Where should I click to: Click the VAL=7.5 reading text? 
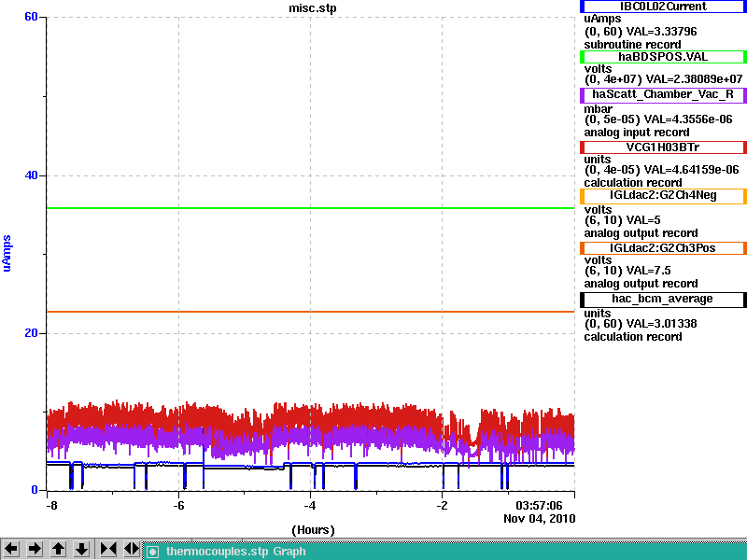point(648,271)
